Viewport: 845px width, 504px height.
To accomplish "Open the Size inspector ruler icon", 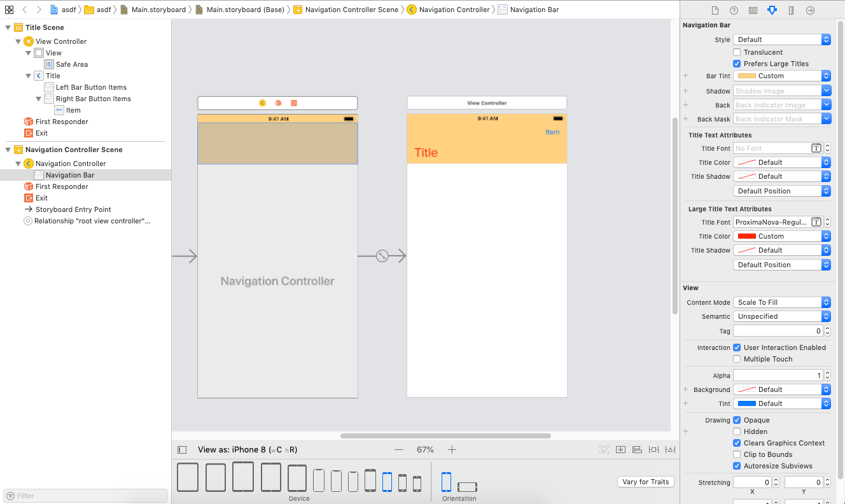I will [791, 10].
